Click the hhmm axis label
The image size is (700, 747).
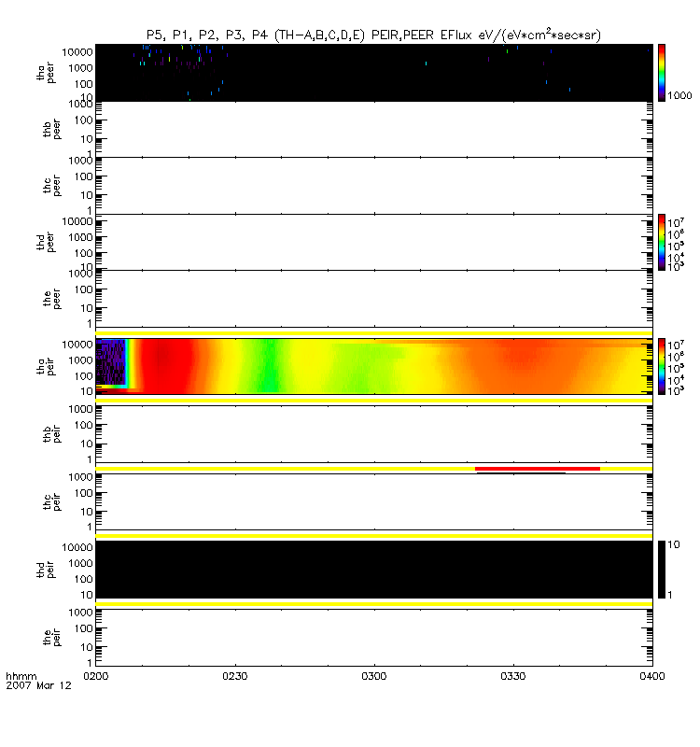pos(19,674)
